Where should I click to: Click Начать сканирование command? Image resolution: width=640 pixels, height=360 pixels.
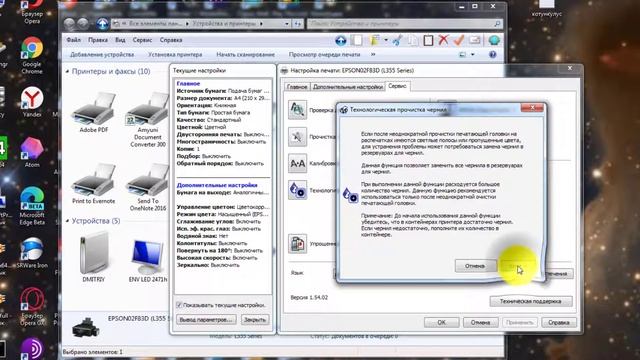click(x=245, y=54)
